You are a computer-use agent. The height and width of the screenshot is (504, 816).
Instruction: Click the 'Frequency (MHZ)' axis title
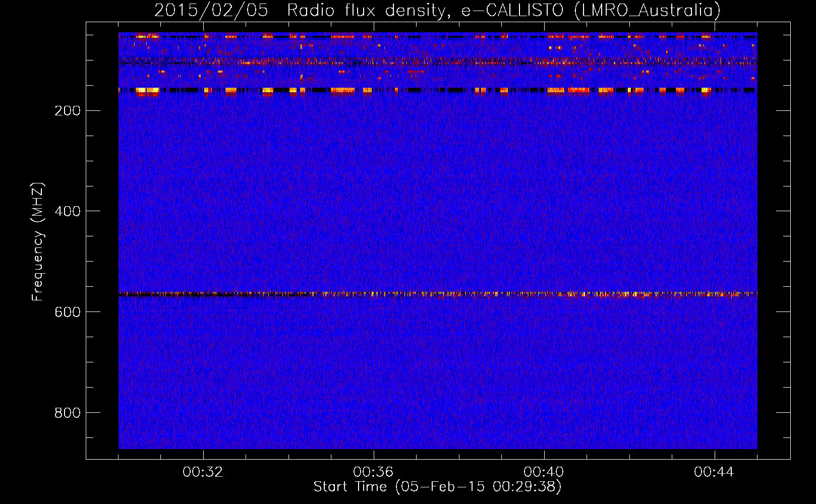pos(38,242)
